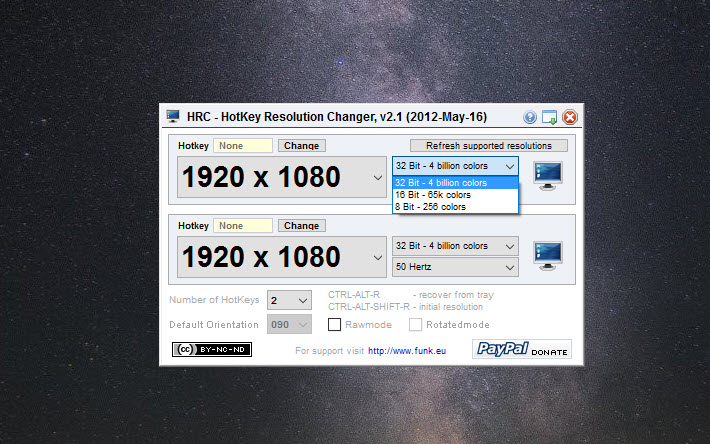This screenshot has width=710, height=444.
Task: Collapse the open first color depth combo box
Action: coord(455,166)
